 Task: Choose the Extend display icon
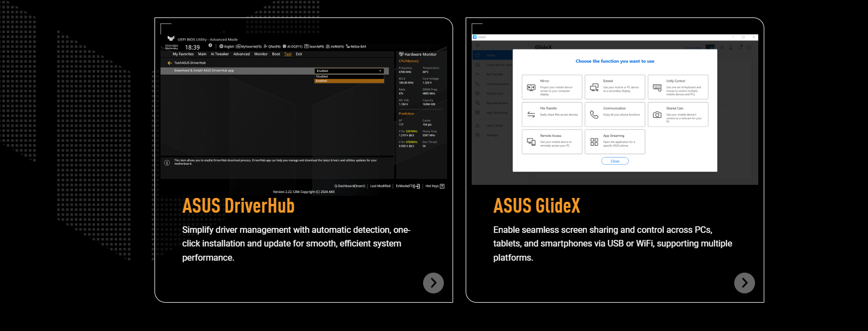click(x=594, y=87)
